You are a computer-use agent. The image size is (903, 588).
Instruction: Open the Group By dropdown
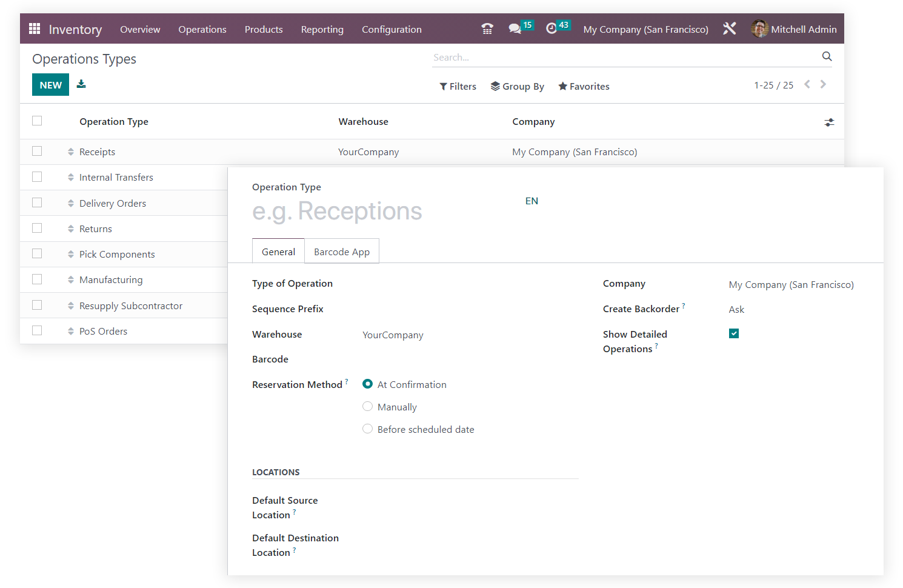(x=517, y=86)
